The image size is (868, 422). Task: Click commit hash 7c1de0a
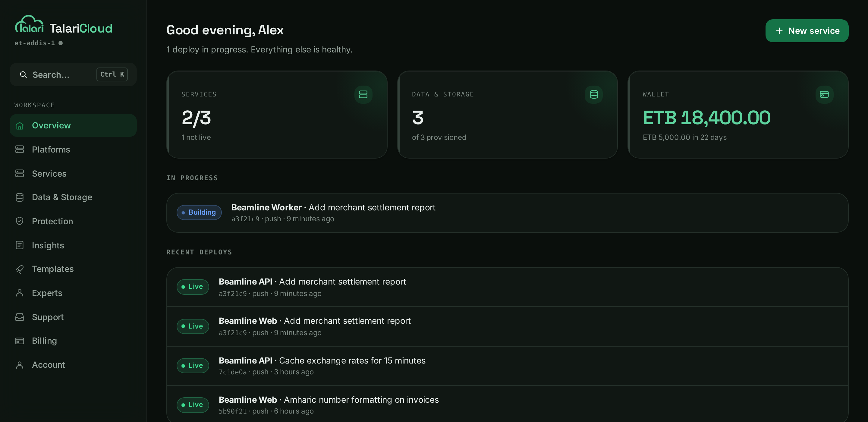pos(232,372)
